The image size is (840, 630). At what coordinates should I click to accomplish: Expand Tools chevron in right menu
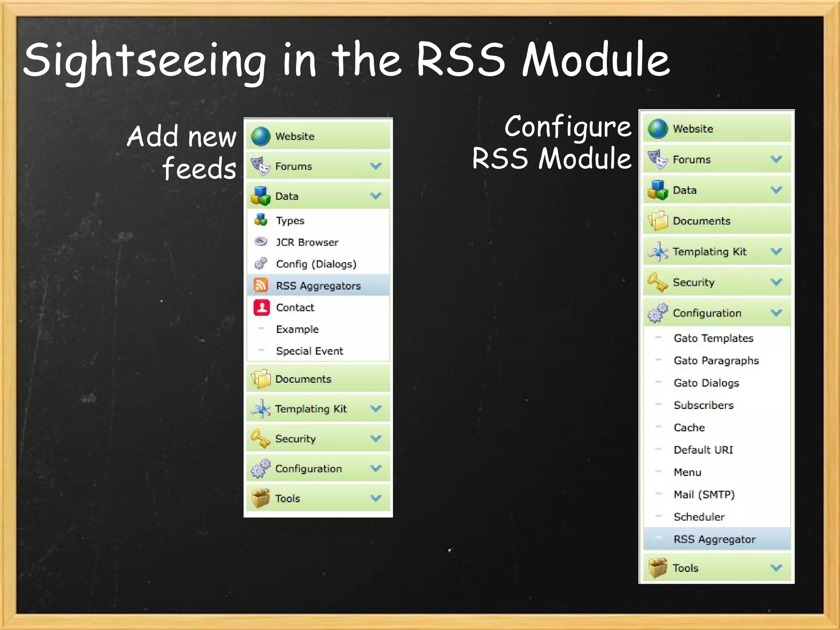click(x=776, y=568)
